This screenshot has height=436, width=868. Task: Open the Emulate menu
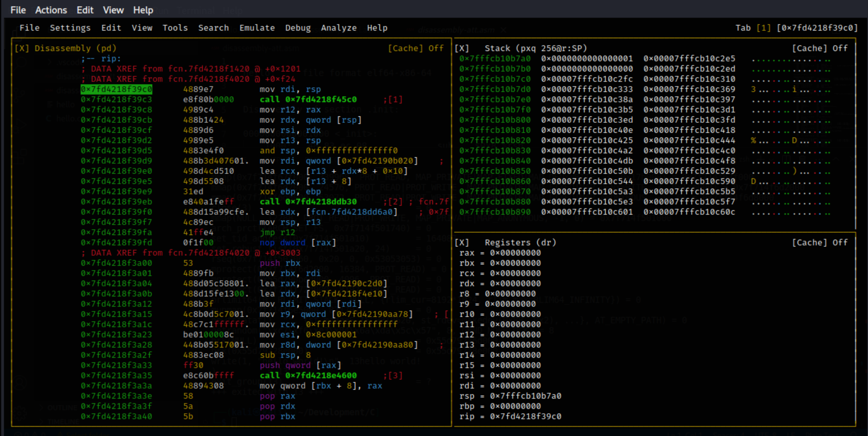pyautogui.click(x=257, y=28)
